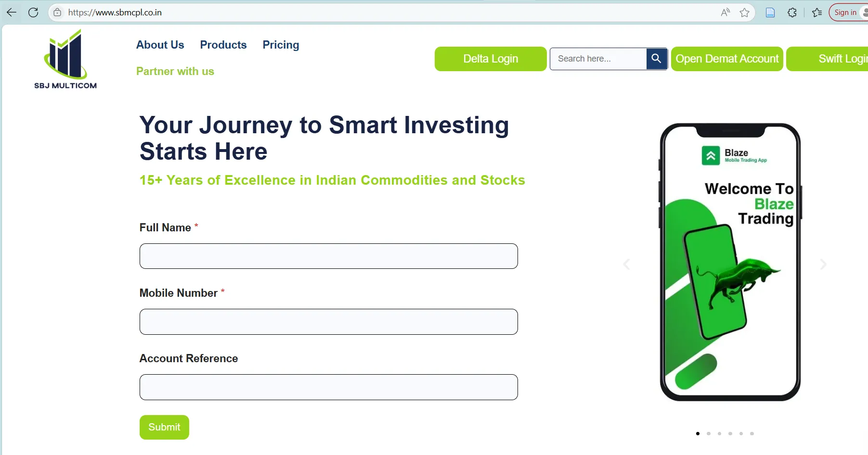Image resolution: width=868 pixels, height=455 pixels.
Task: Go to previous carousel slide arrow
Action: point(626,264)
